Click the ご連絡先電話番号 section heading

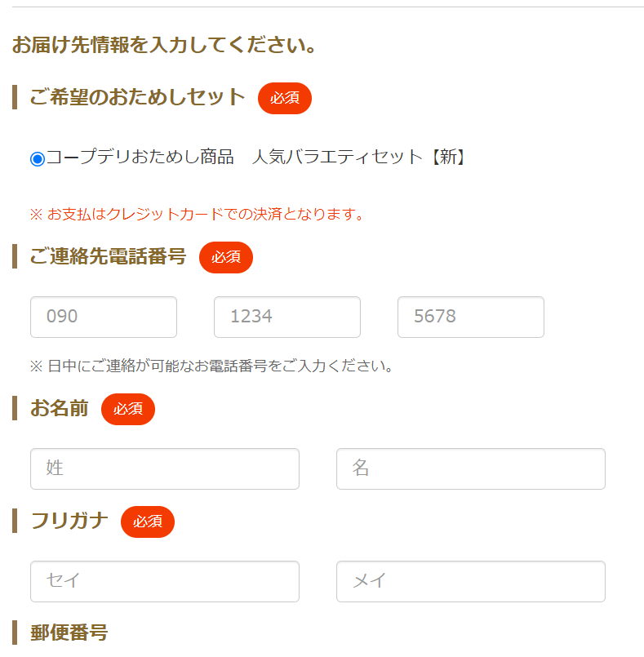coord(108,256)
